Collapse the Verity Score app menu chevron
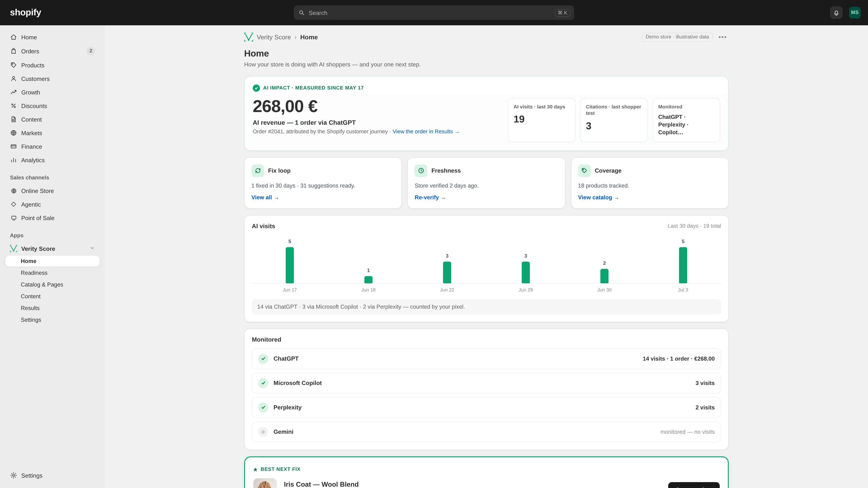This screenshot has height=488, width=868. click(x=92, y=248)
